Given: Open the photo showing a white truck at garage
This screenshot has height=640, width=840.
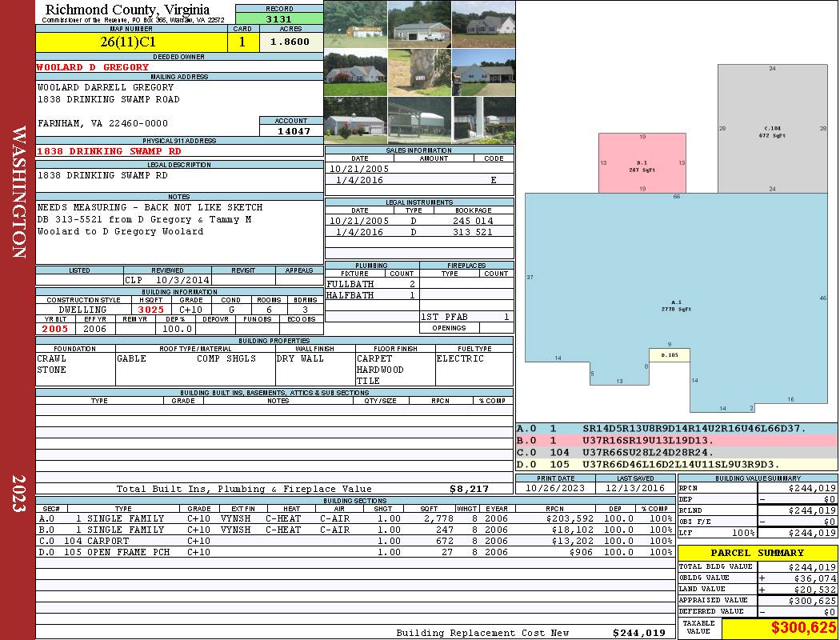Looking at the screenshot, I should pyautogui.click(x=419, y=24).
